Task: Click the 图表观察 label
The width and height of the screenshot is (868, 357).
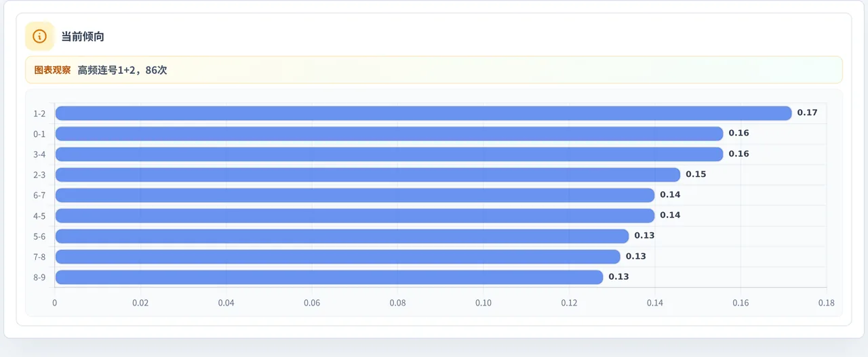Action: (x=52, y=70)
